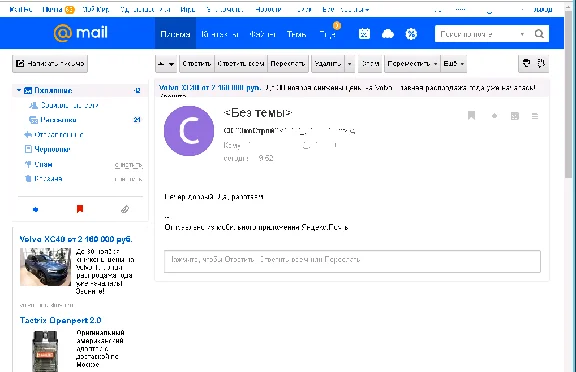Filter flagged messages with red bookmark icon
Screen dimensions: 576x372
click(x=80, y=209)
